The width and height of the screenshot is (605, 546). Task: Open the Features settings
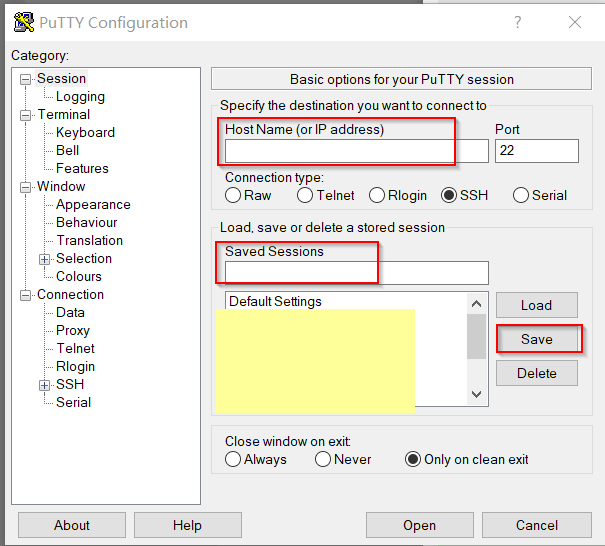[x=82, y=168]
